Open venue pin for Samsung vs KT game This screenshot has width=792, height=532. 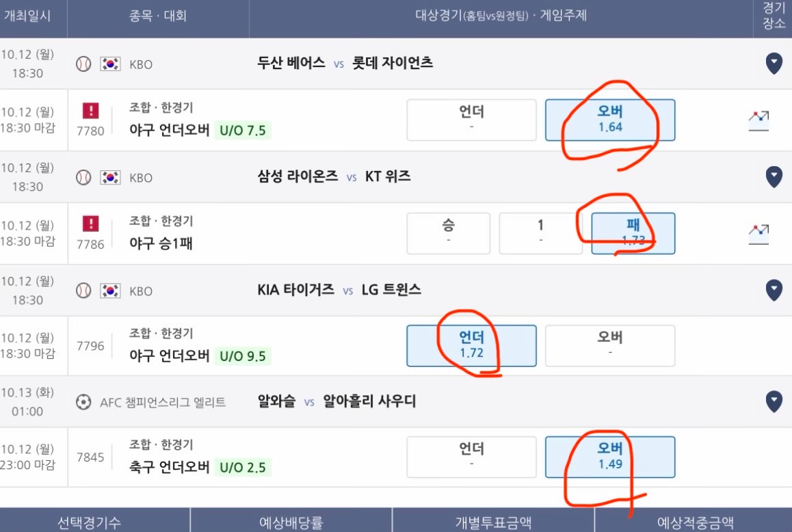point(774,177)
